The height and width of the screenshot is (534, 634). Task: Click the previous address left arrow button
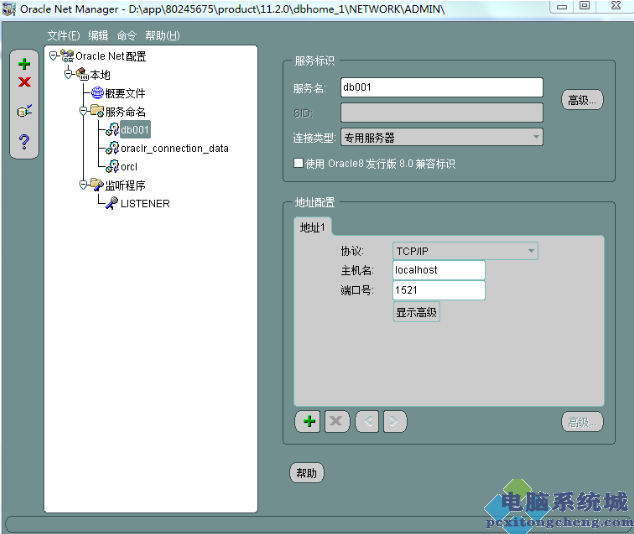click(367, 421)
